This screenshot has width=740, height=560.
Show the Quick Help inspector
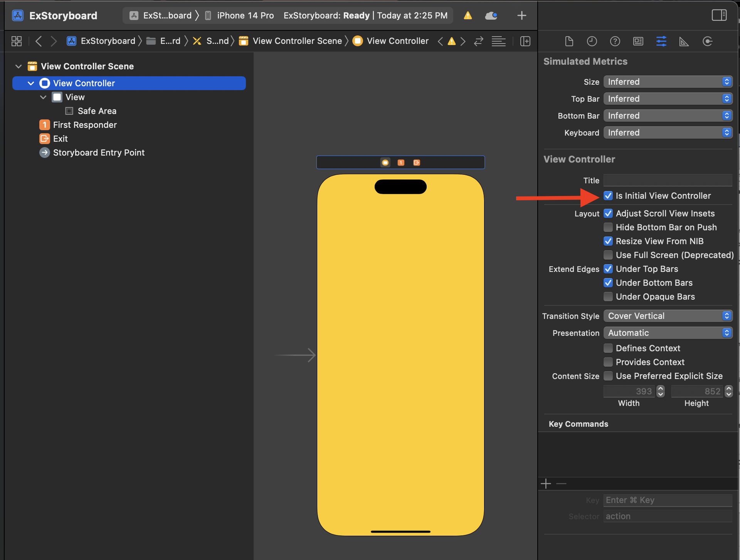[x=615, y=41]
